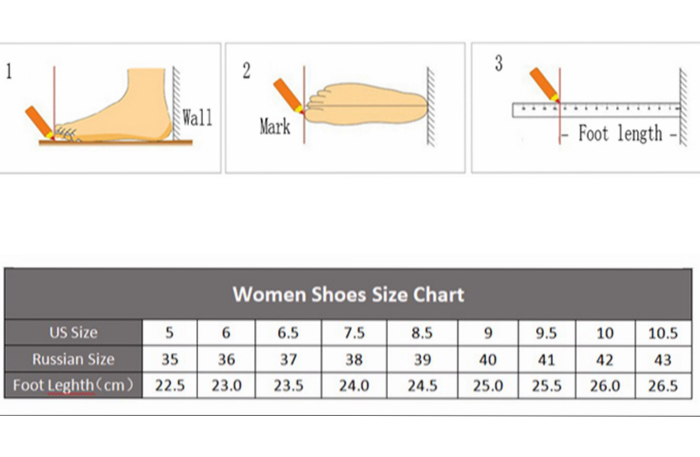Click Russian size 40 cell
This screenshot has width=700, height=457.
488,359
